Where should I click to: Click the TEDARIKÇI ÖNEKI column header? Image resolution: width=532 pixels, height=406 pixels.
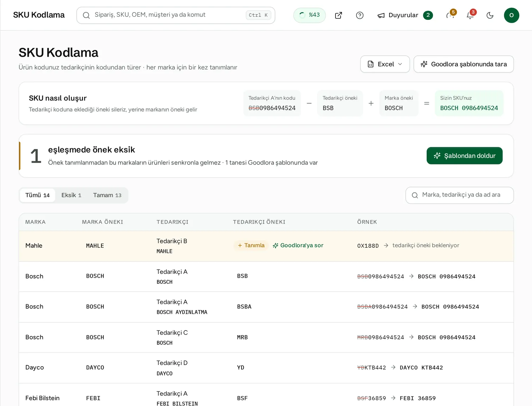coord(259,222)
